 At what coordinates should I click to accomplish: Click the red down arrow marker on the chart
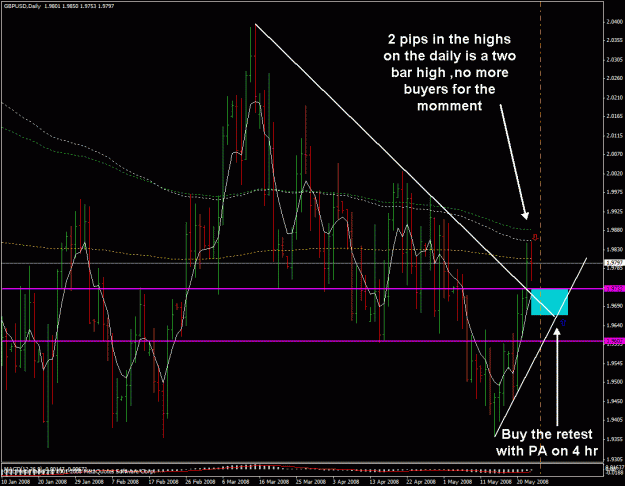click(x=535, y=238)
